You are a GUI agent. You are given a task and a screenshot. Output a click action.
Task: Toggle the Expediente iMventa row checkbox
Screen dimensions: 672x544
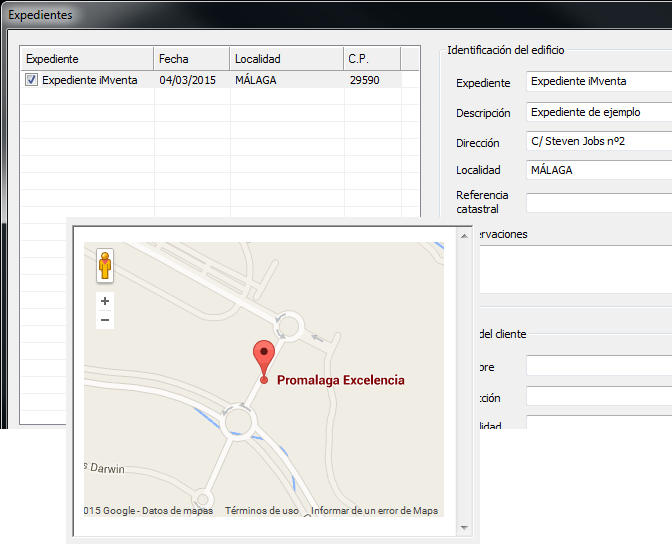click(x=31, y=80)
